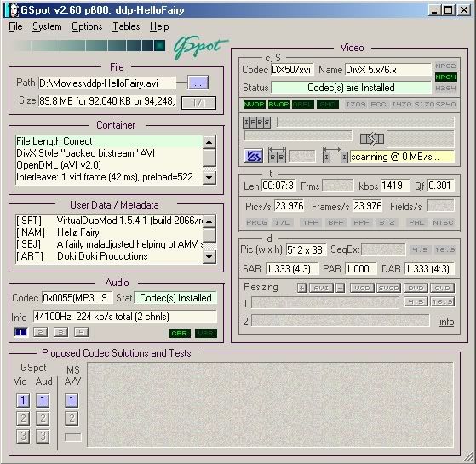This screenshot has height=464, width=476.
Task: Click the PAL indicator
Action: pyautogui.click(x=416, y=222)
